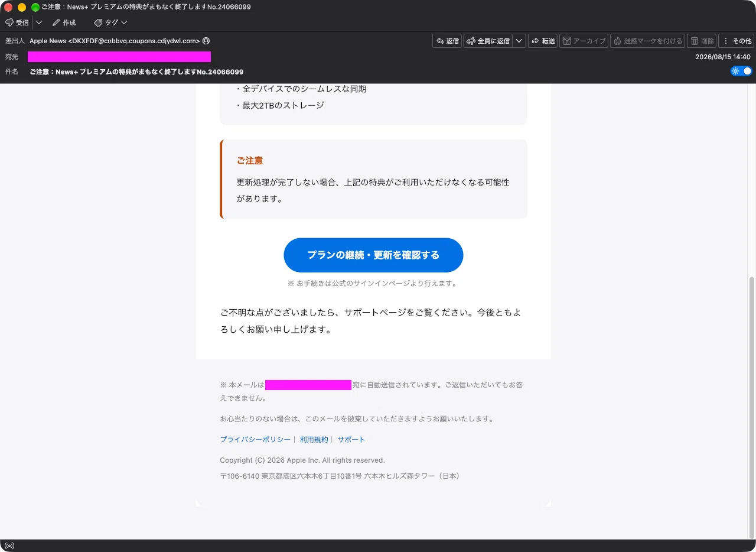Click the Copyright (C) 2026 Apple Inc. line
The image size is (756, 552).
point(302,460)
